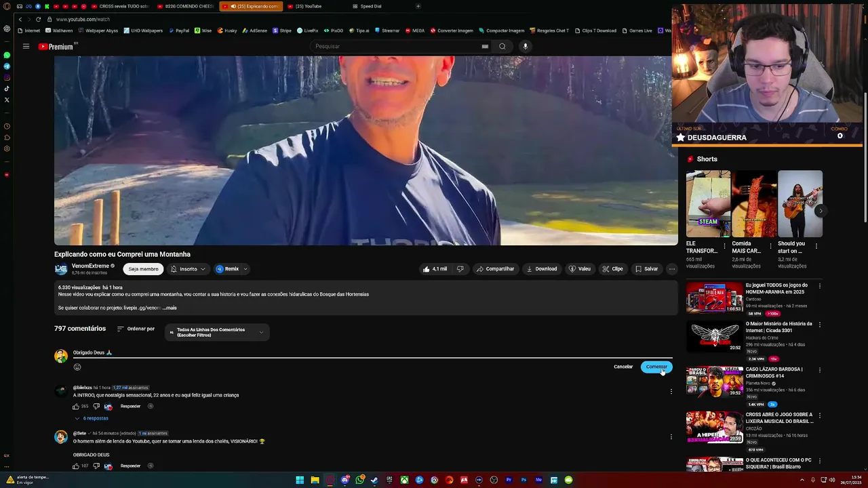Open CASO LÁZARO BARBOSA video title
The height and width of the screenshot is (488, 868).
tap(774, 373)
